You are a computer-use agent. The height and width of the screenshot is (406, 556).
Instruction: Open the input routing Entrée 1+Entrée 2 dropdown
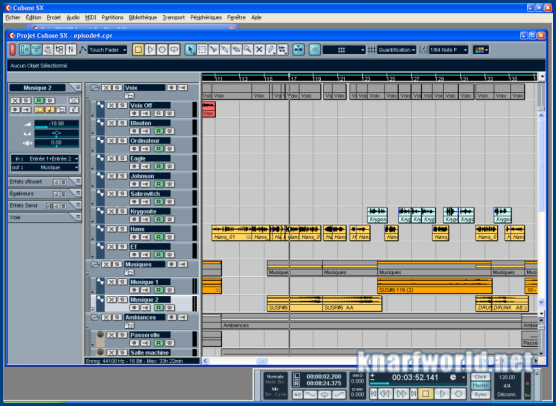[45, 159]
